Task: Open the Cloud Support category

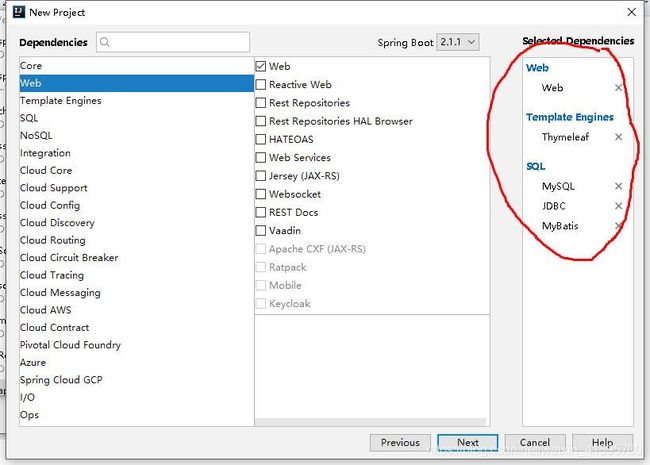Action: pyautogui.click(x=136, y=188)
